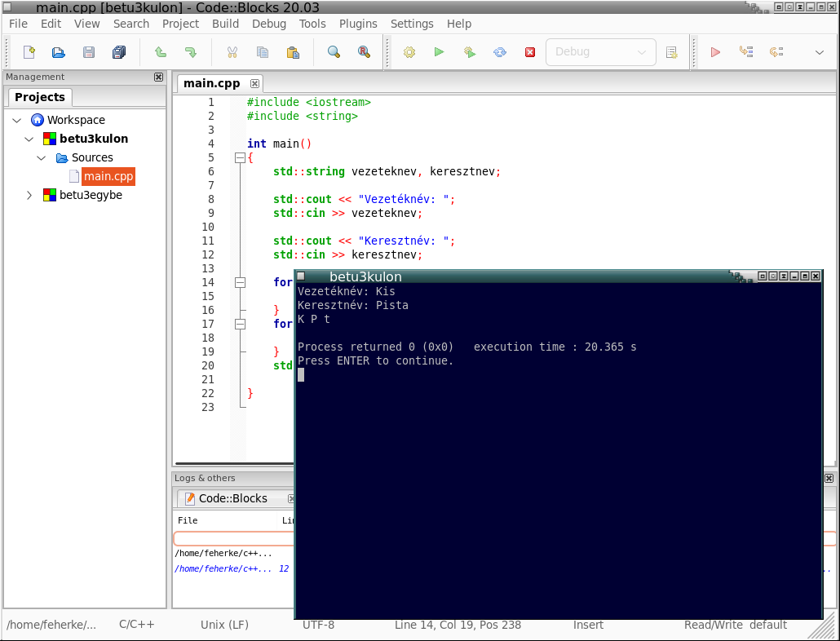
Task: Open the Settings menu
Action: coord(412,24)
